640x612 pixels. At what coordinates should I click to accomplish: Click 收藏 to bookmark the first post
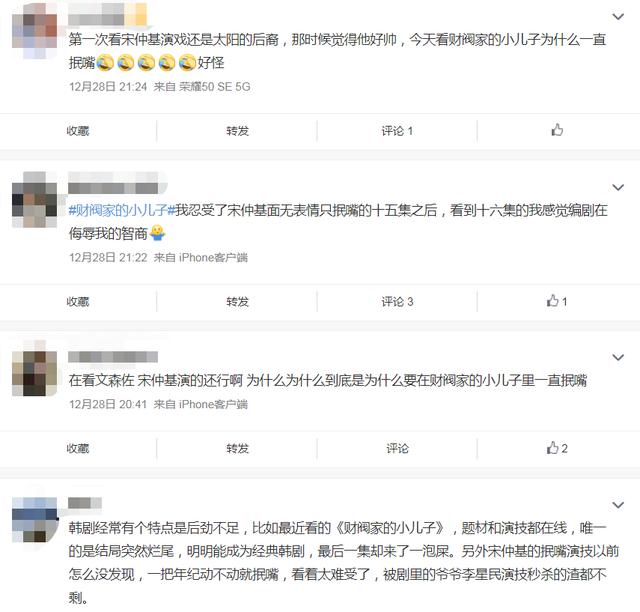tap(78, 131)
